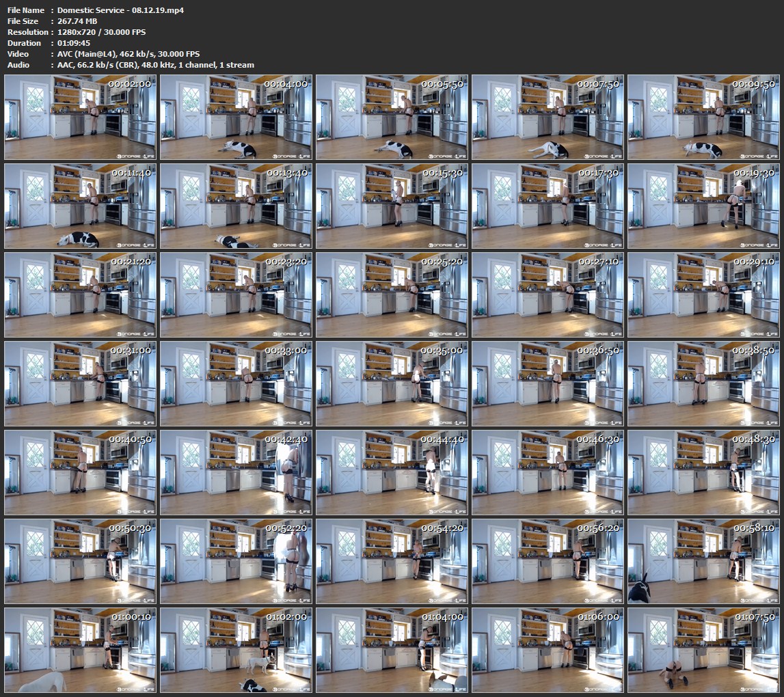Image resolution: width=784 pixels, height=697 pixels.
Task: Click the 00:21:20 thumbnail
Action: point(81,295)
